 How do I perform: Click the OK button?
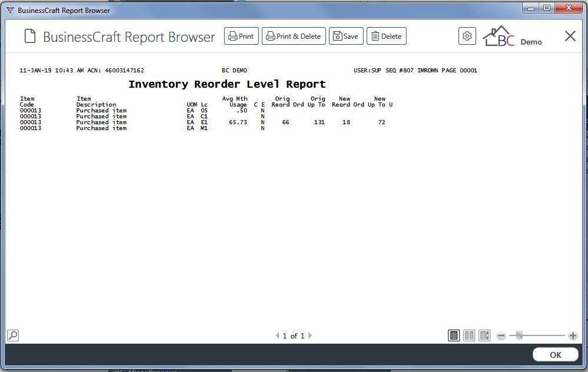click(556, 355)
